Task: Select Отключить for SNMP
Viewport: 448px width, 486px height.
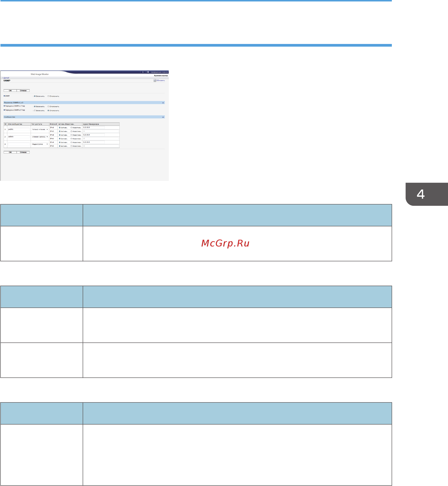Action: [x=48, y=96]
